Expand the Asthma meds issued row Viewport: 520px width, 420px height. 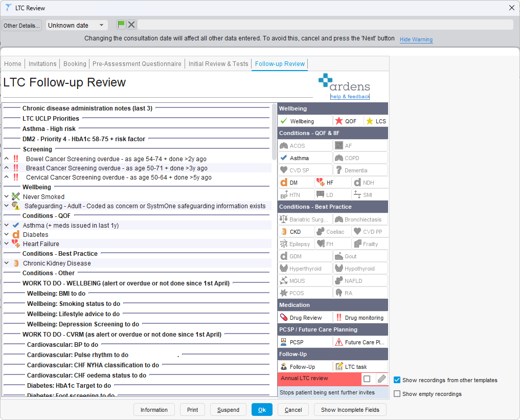(6, 225)
